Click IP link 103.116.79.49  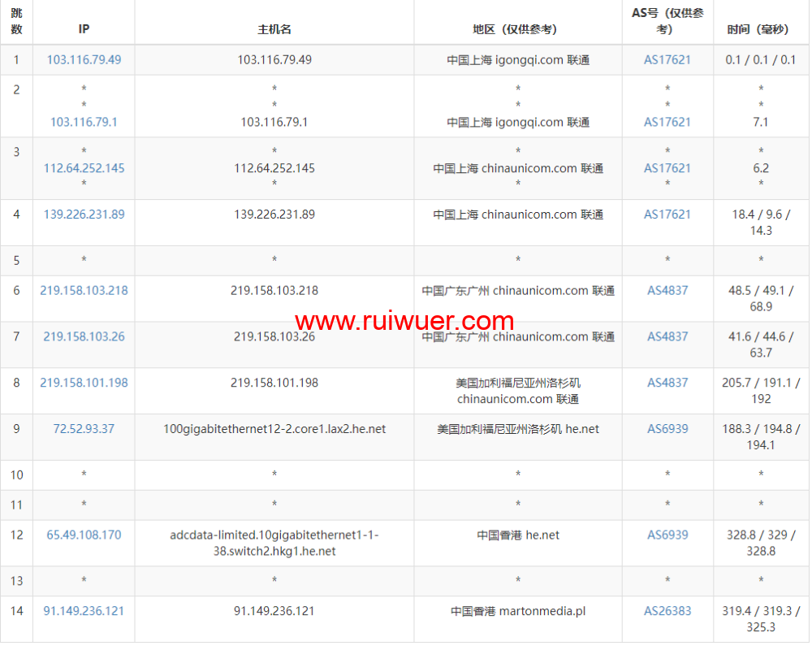point(84,60)
